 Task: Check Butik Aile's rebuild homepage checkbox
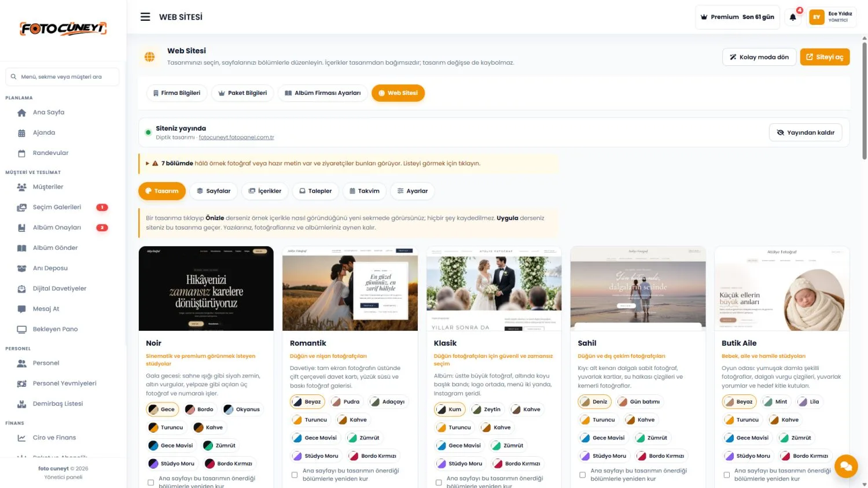click(x=726, y=475)
